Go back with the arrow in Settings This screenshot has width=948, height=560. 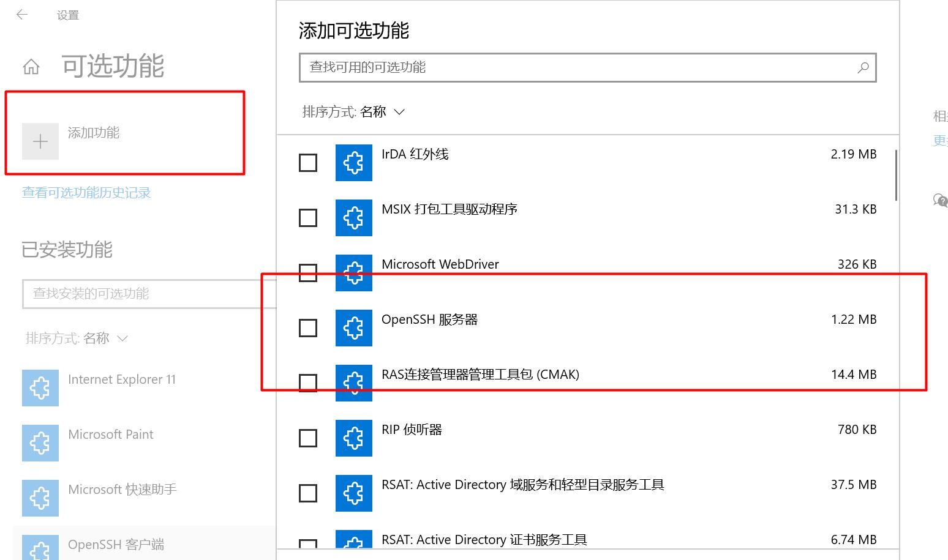[22, 15]
